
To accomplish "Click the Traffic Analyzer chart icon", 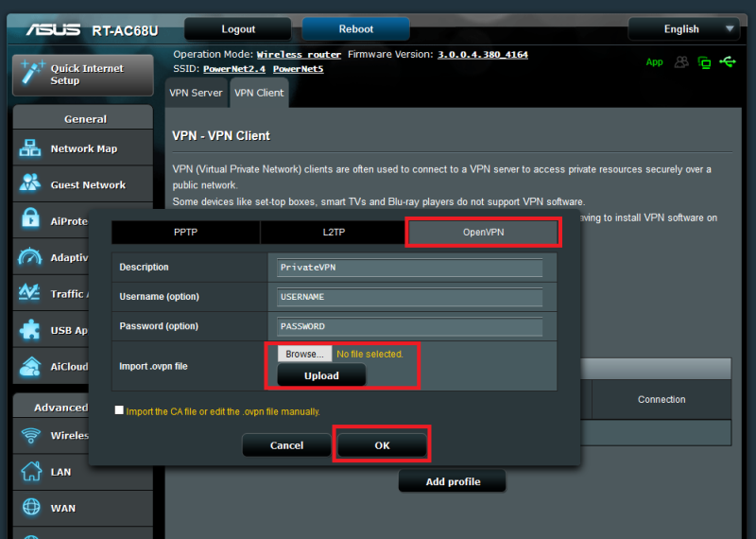I will pos(30,292).
